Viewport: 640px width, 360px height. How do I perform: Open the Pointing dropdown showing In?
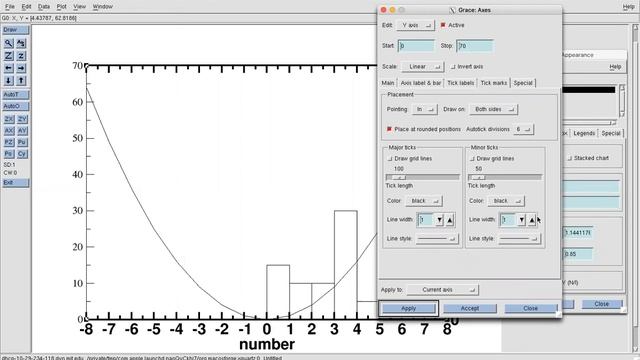pos(424,109)
